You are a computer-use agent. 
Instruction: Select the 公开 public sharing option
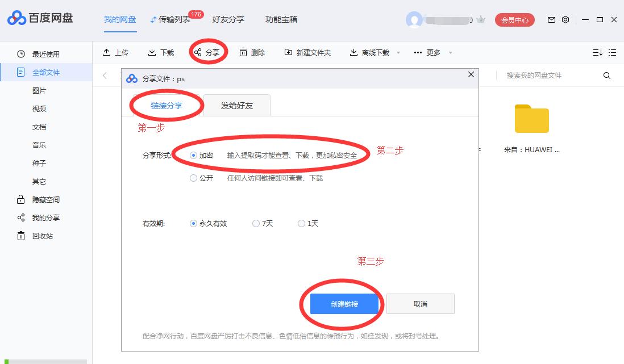193,178
